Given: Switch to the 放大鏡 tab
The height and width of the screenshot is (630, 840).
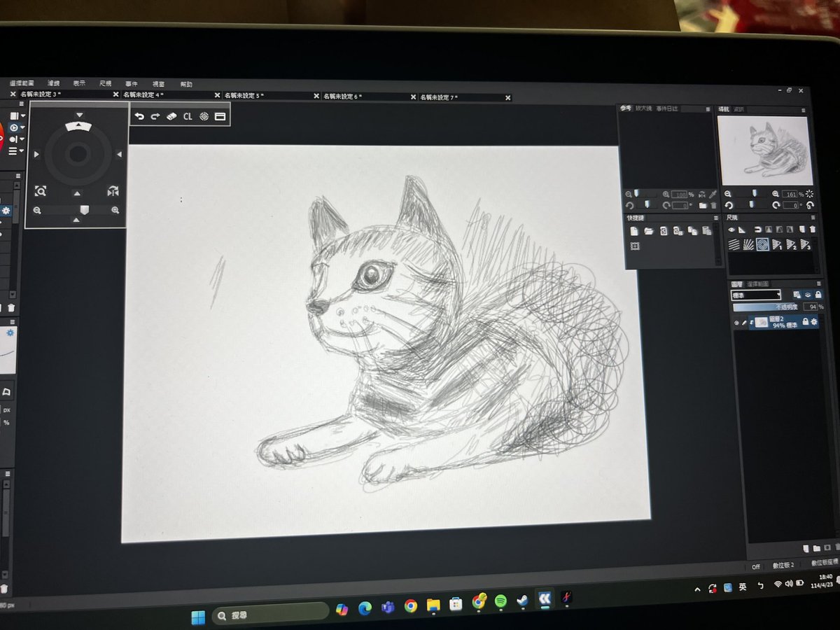Looking at the screenshot, I should (643, 108).
